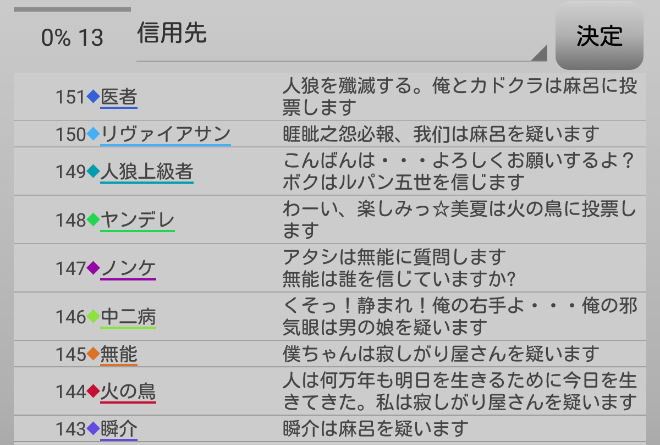Click the lime diamond icon beside 中二病
This screenshot has height=445, width=660.
93,317
